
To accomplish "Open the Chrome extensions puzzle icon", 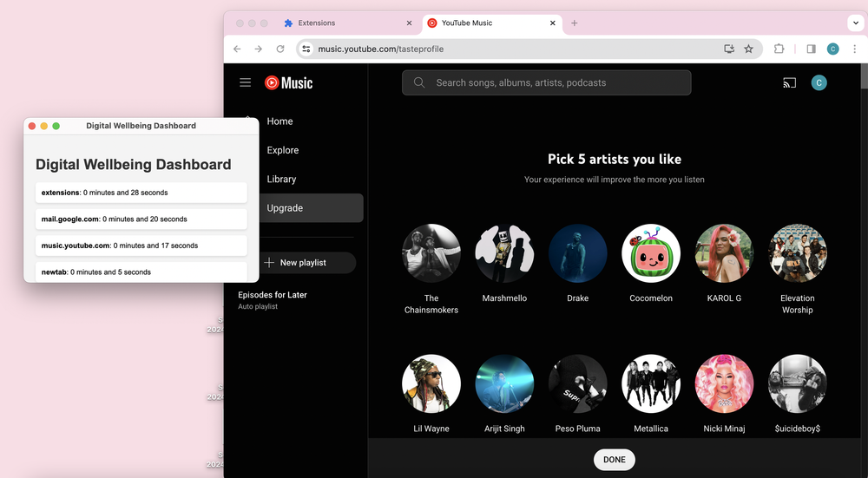I will (x=779, y=49).
